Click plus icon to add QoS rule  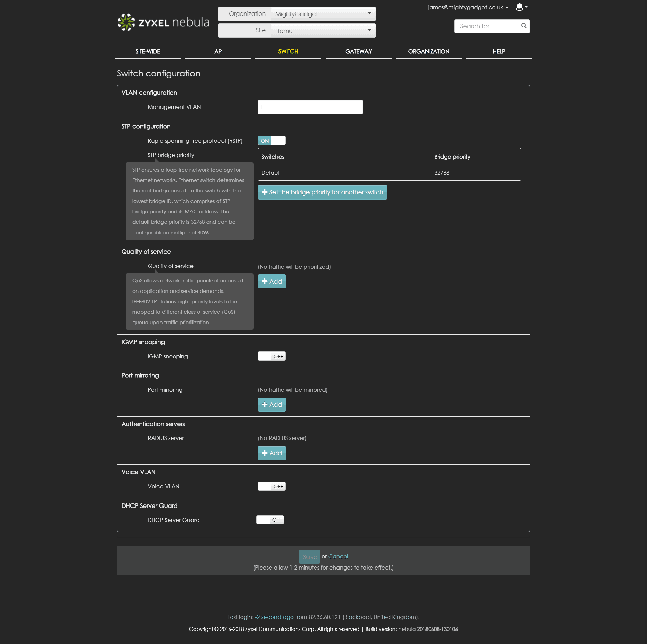265,281
